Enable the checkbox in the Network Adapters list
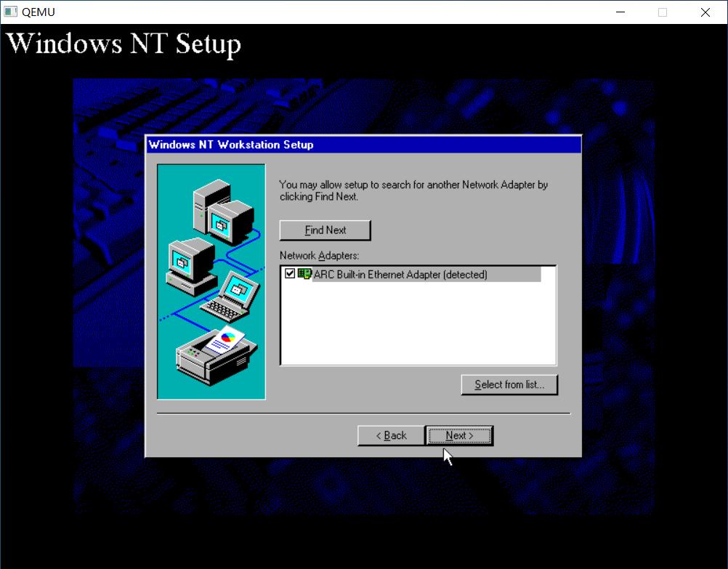 (289, 275)
